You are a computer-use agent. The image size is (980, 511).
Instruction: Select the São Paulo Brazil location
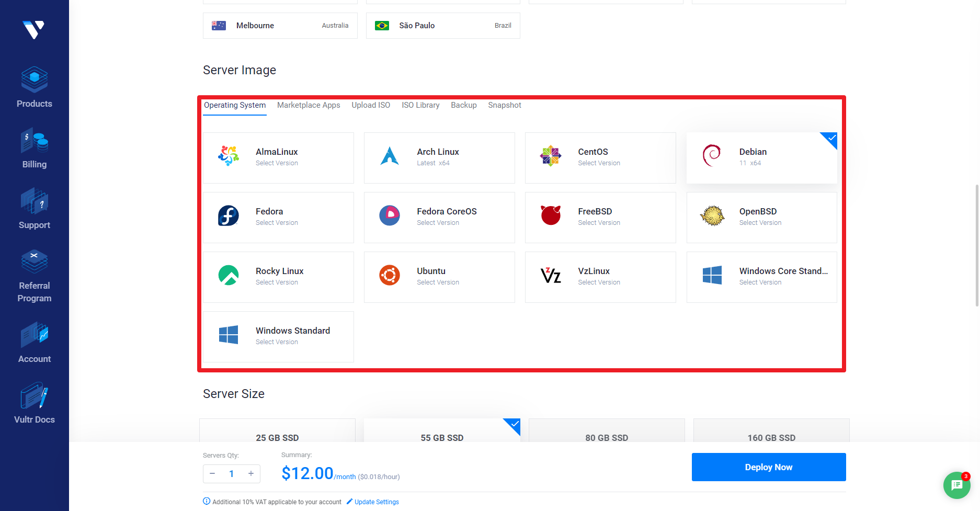coord(443,26)
